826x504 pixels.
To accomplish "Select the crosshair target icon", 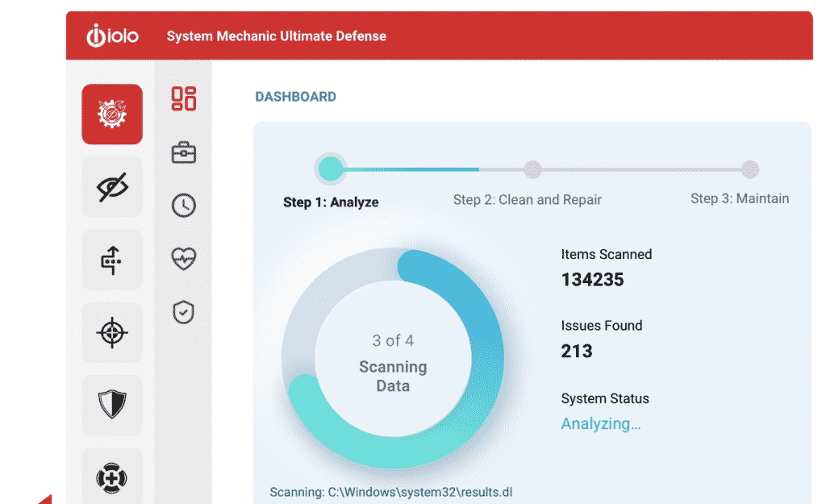I will 112,332.
